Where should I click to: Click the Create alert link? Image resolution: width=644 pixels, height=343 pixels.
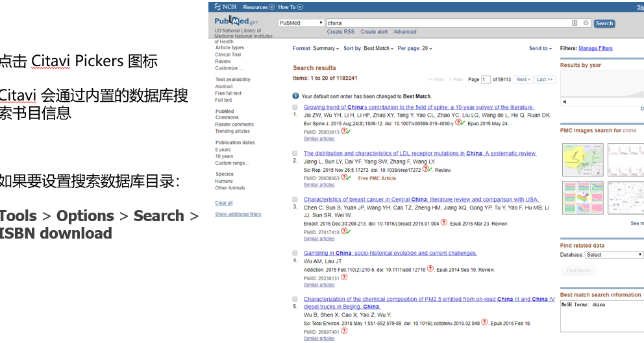click(x=374, y=32)
